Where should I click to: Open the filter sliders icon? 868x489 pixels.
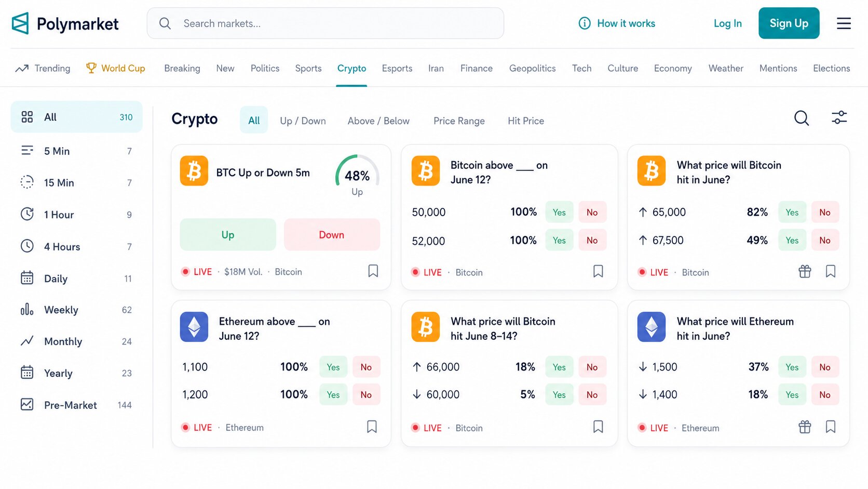(x=839, y=118)
